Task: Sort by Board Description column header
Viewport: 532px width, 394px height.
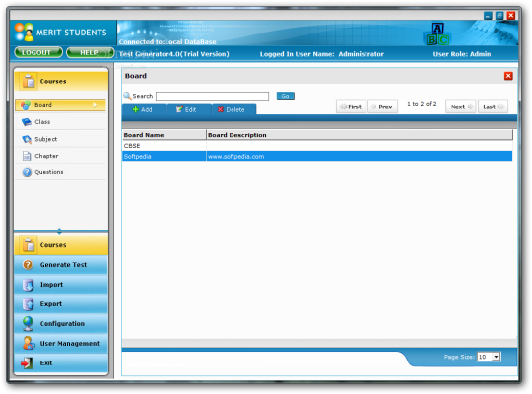Action: 360,135
